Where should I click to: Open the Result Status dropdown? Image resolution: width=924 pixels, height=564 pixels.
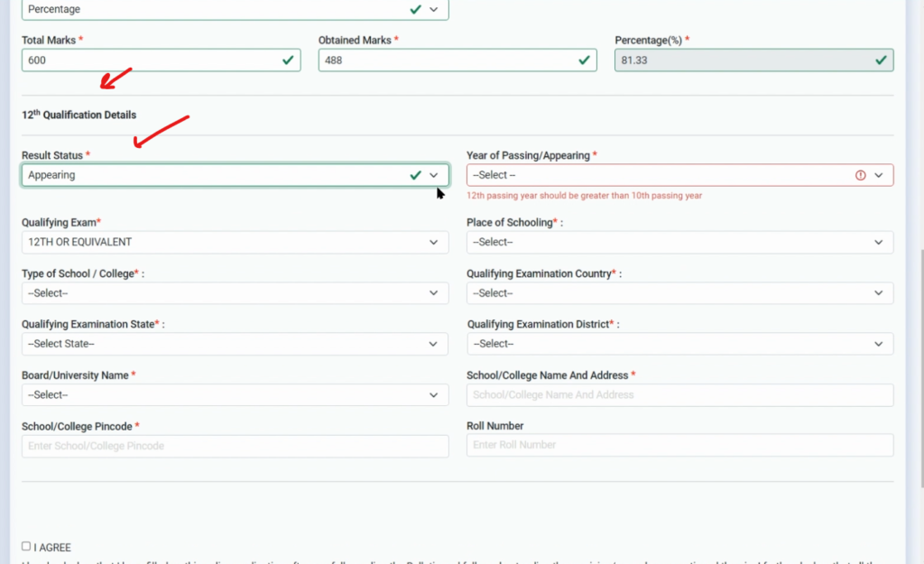point(235,175)
